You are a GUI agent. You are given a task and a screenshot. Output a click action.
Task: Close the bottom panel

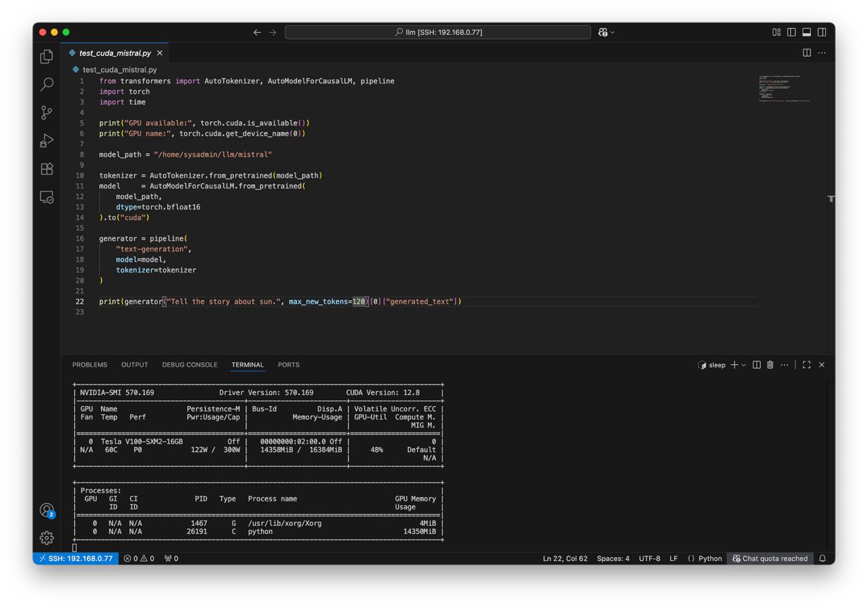coord(822,365)
